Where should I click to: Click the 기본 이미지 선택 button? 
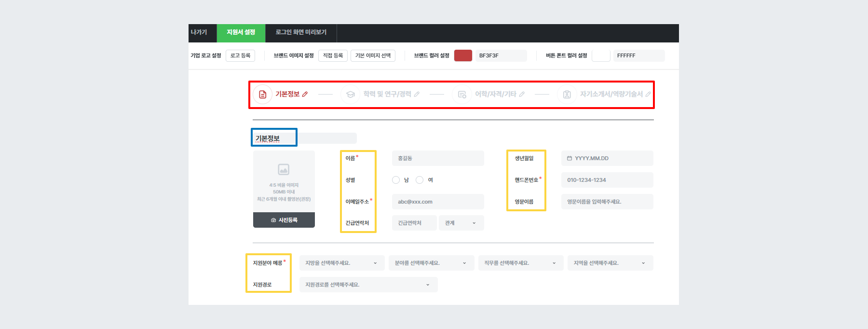373,55
